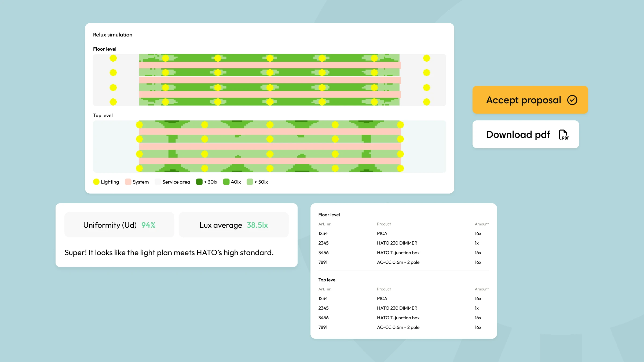The image size is (644, 362).
Task: Click the Download pdf button
Action: 525,134
